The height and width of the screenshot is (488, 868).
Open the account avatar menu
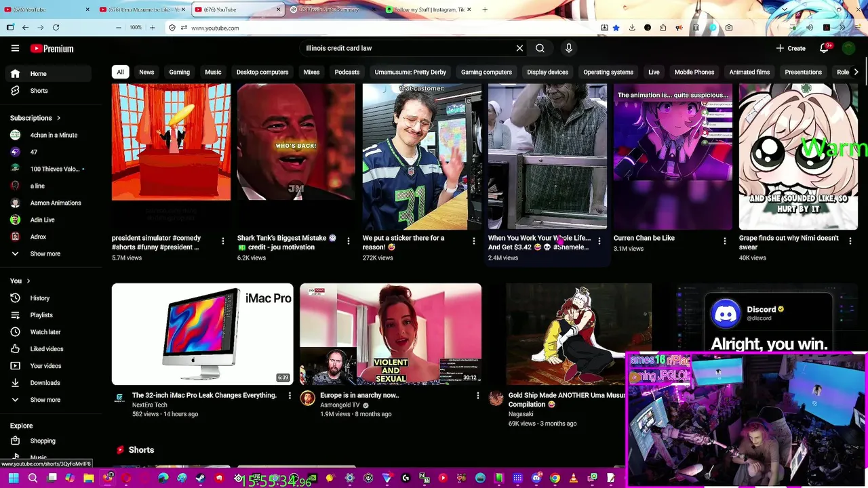[848, 48]
